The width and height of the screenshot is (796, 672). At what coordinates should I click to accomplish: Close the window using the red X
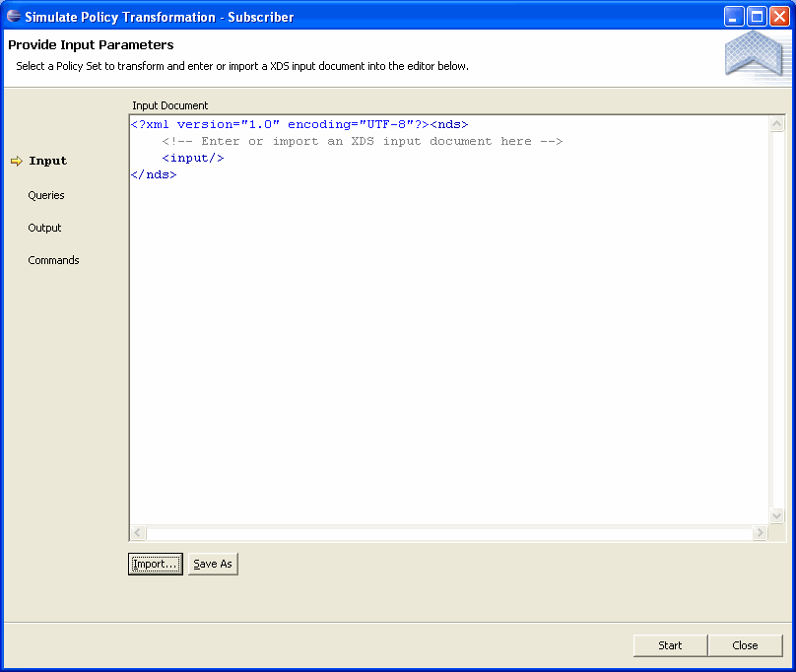pyautogui.click(x=779, y=16)
